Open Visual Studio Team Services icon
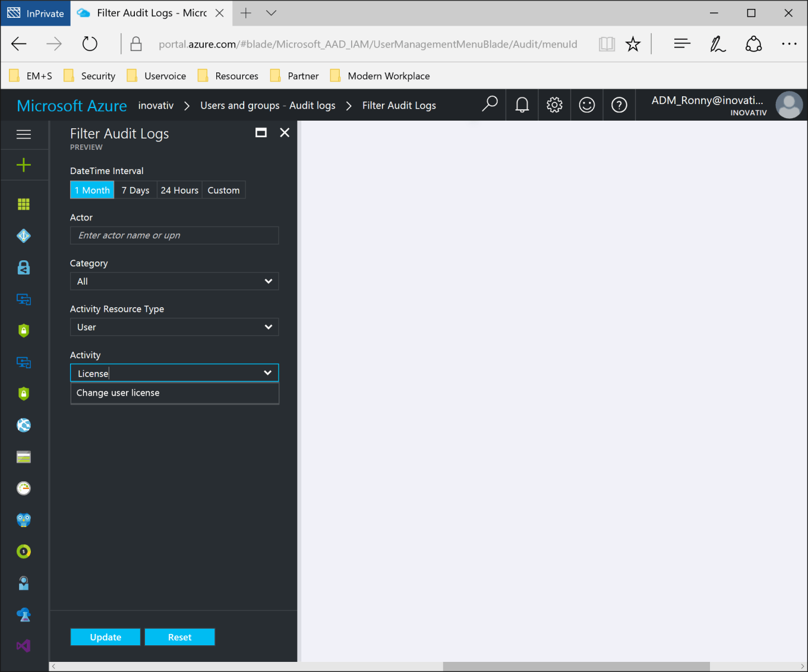This screenshot has height=672, width=808. pyautogui.click(x=24, y=646)
